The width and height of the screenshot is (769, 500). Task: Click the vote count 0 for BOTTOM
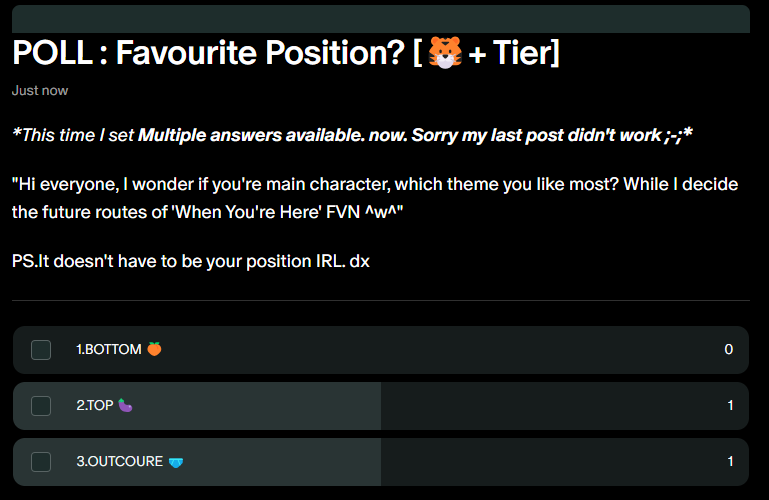(x=729, y=349)
